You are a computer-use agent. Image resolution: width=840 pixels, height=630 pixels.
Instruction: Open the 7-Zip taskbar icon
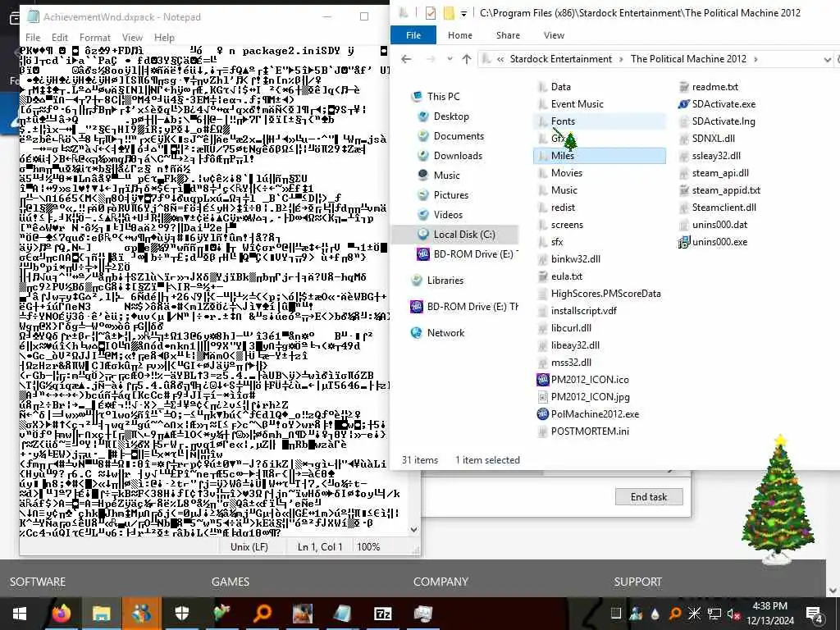pyautogui.click(x=382, y=614)
